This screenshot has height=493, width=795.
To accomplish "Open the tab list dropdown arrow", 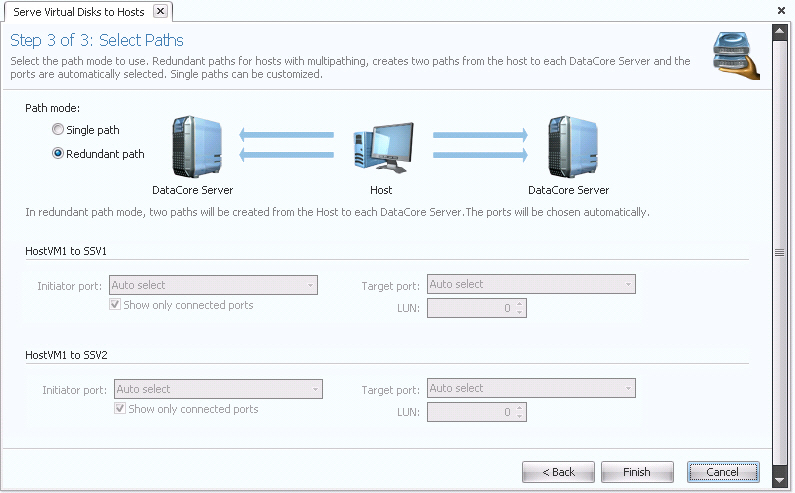I will [x=780, y=11].
